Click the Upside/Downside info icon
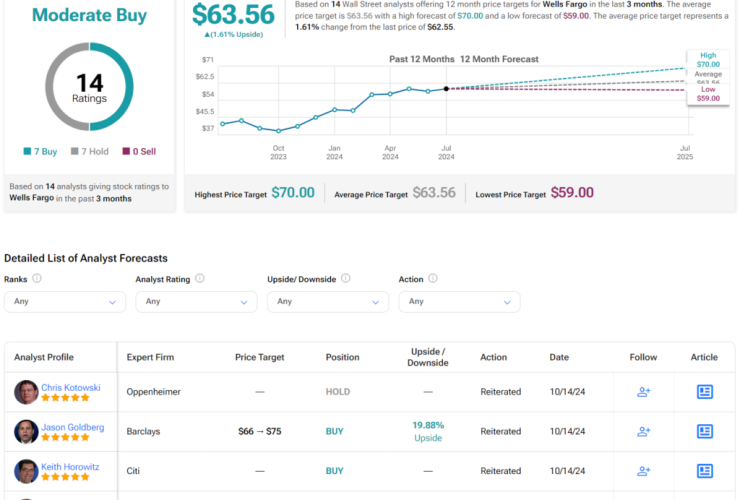This screenshot has width=740, height=500. (x=345, y=278)
